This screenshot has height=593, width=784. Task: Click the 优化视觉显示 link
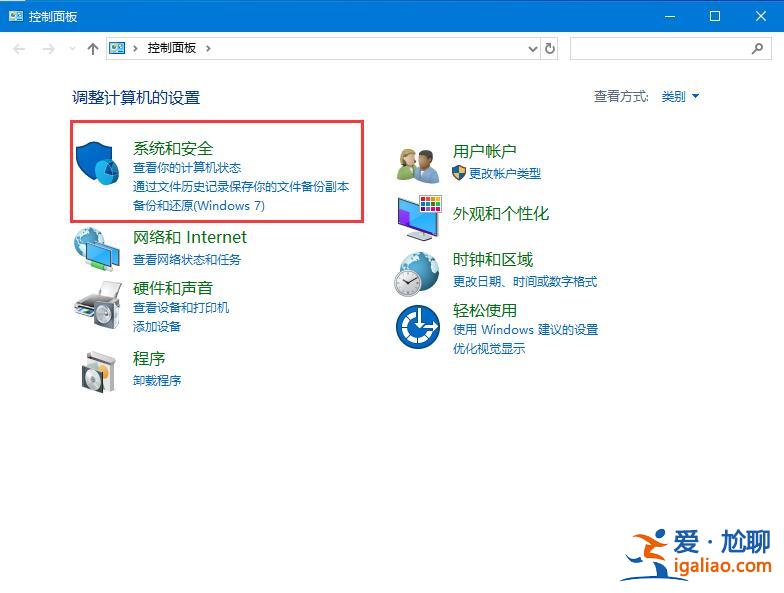coord(489,348)
